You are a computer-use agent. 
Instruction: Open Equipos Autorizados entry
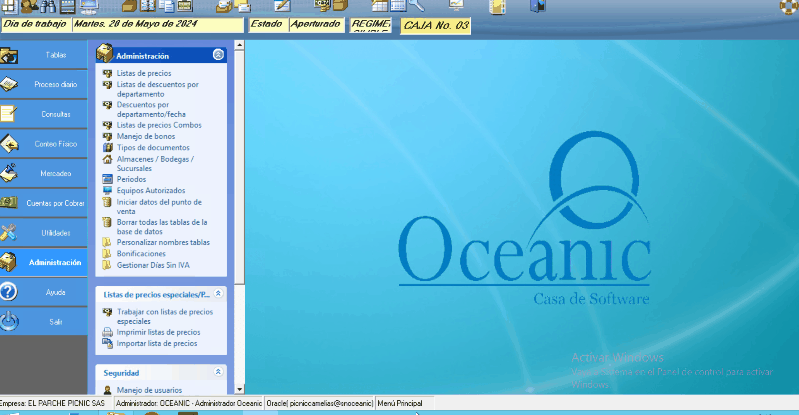coord(150,190)
